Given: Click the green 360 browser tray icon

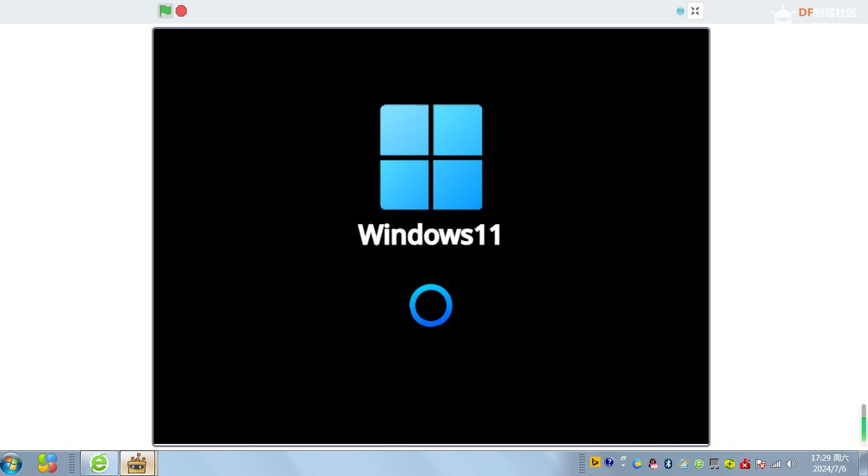Looking at the screenshot, I should coord(699,464).
